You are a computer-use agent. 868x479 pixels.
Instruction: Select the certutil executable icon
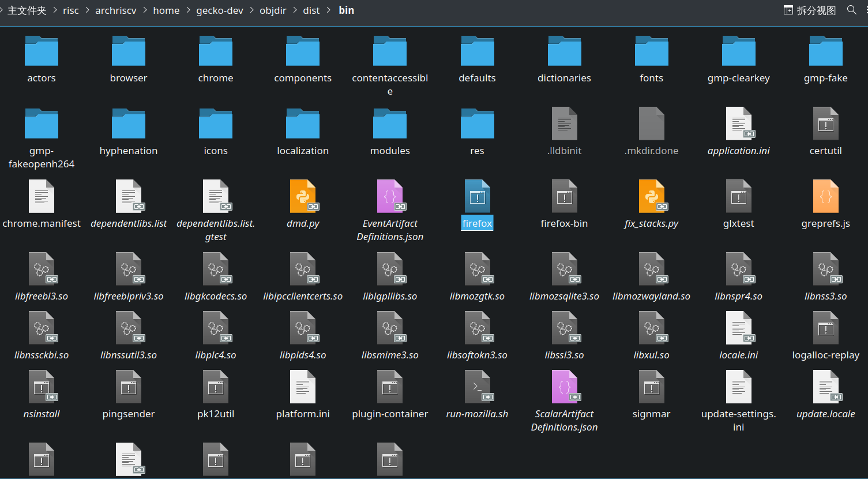pos(826,124)
